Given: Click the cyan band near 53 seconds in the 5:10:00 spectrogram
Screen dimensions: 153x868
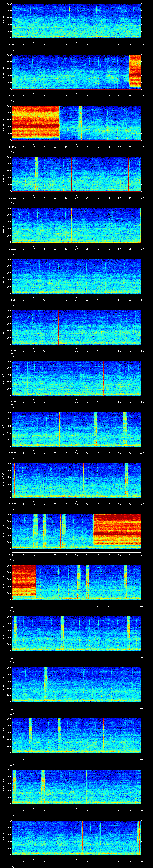Looking at the screenshot, I should click(126, 480).
